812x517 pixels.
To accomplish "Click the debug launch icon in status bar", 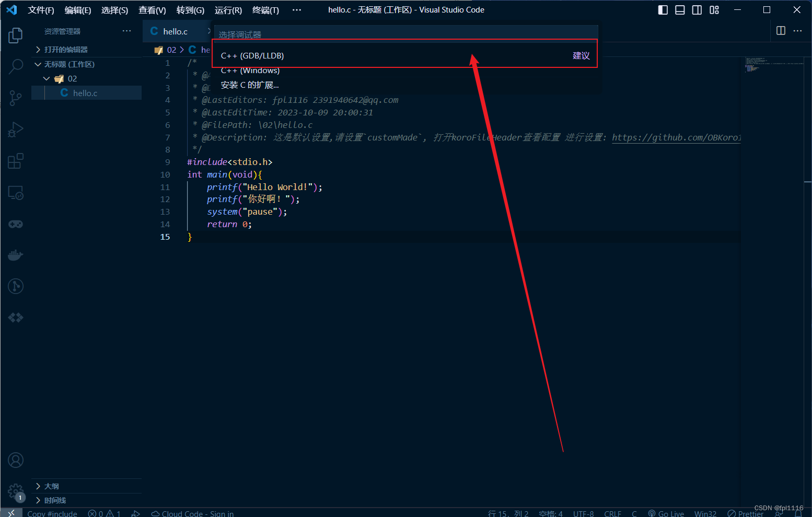I will [136, 513].
